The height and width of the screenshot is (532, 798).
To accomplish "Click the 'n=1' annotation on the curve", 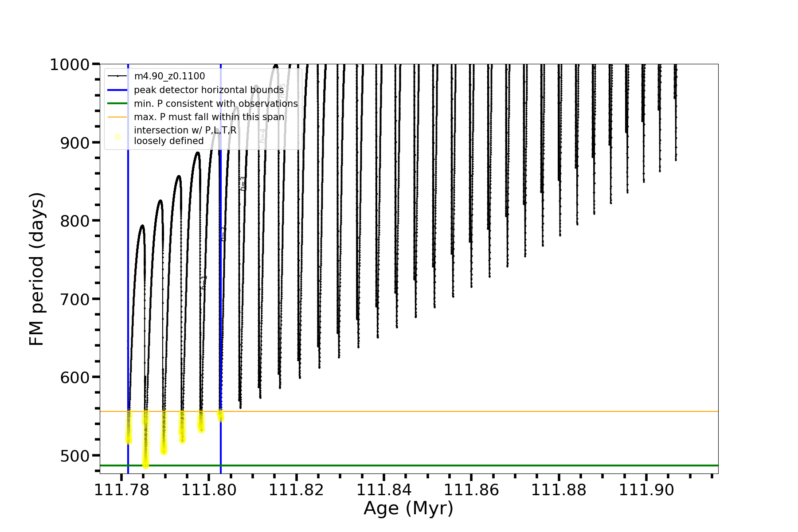I will [203, 282].
